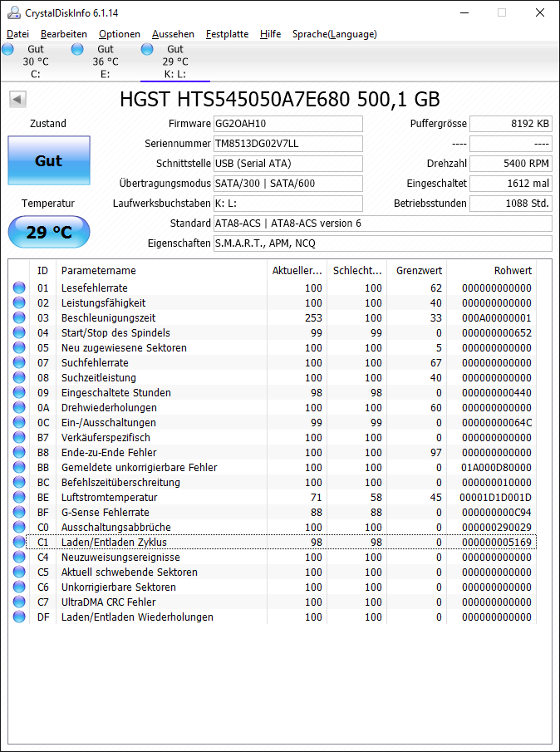Click raw value 01A000D80000

click(496, 467)
